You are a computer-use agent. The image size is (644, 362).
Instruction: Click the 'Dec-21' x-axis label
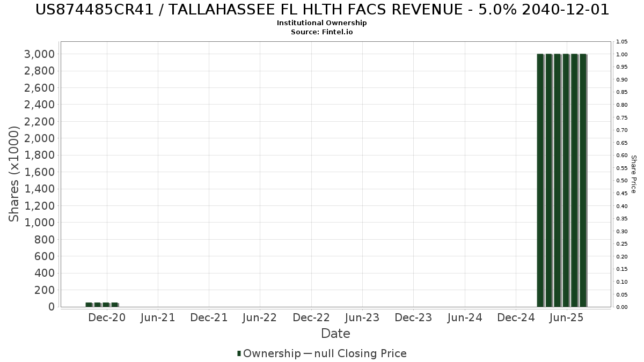point(209,317)
